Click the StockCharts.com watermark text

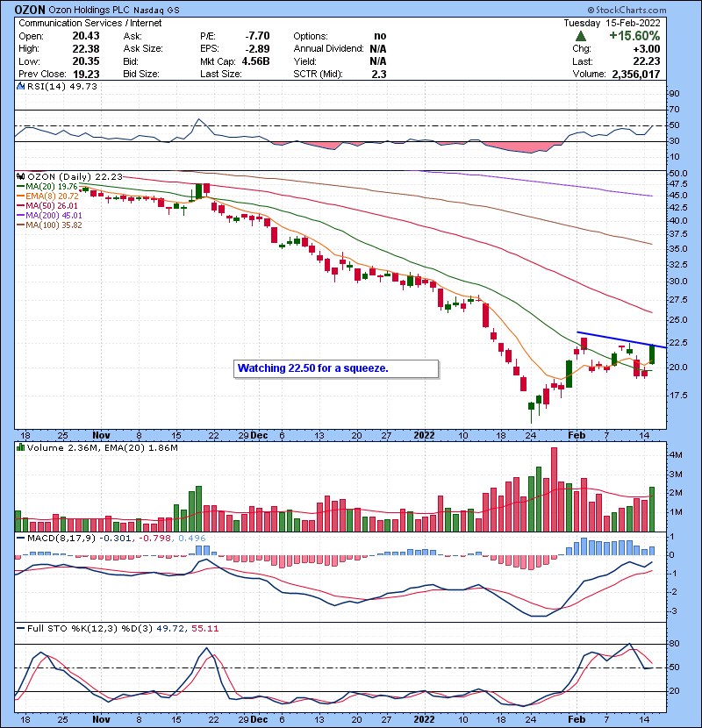(x=627, y=10)
